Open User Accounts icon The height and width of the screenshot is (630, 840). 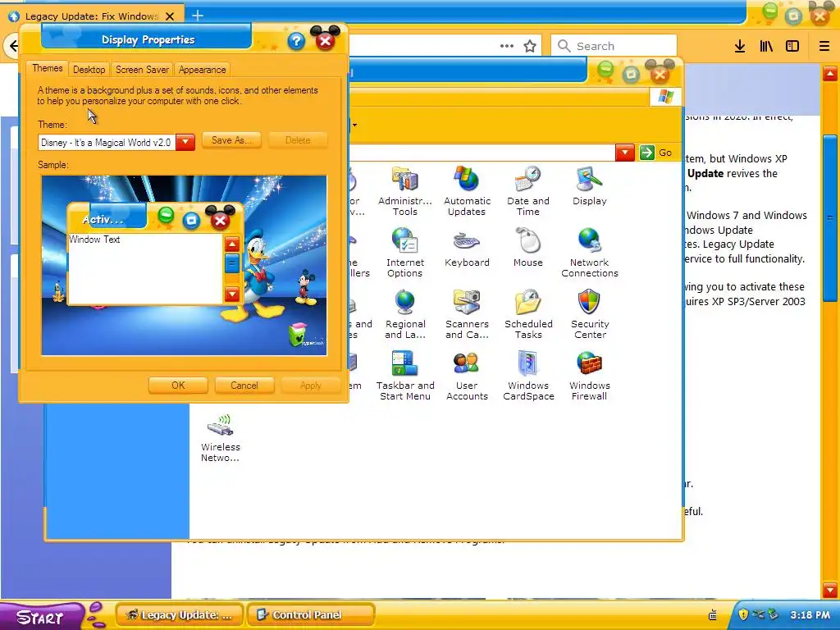point(467,376)
